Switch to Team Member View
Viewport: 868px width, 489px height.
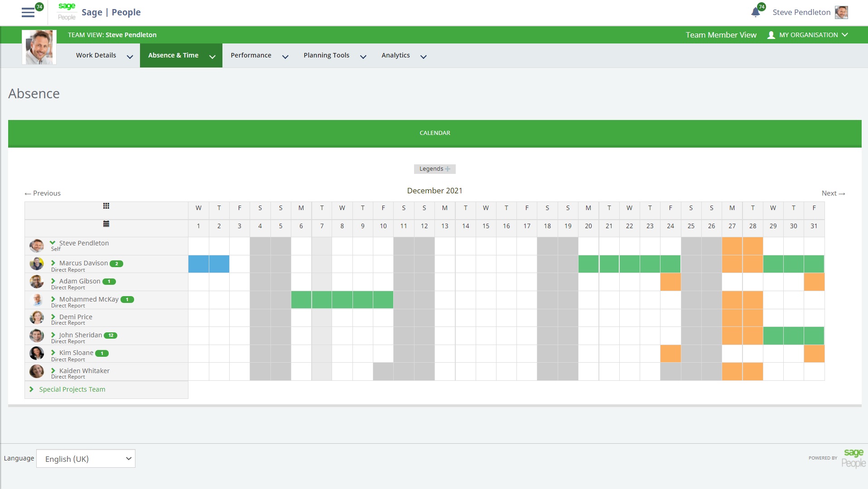pyautogui.click(x=721, y=35)
